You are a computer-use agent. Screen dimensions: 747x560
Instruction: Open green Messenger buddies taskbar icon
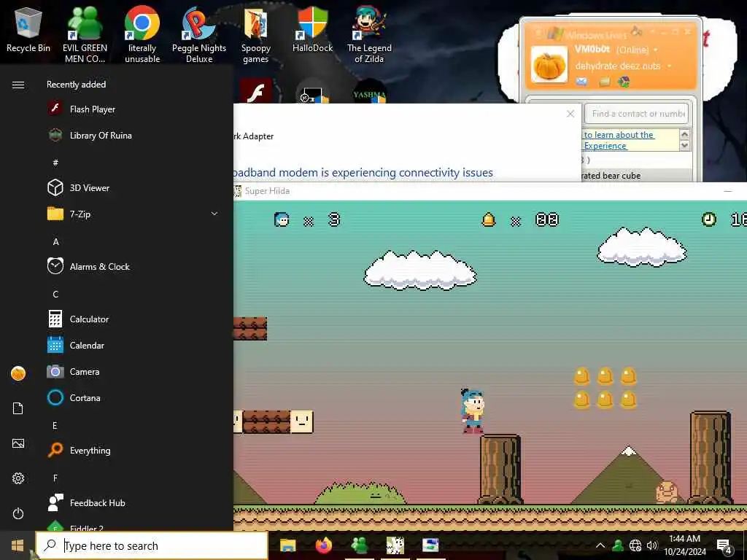click(x=359, y=545)
